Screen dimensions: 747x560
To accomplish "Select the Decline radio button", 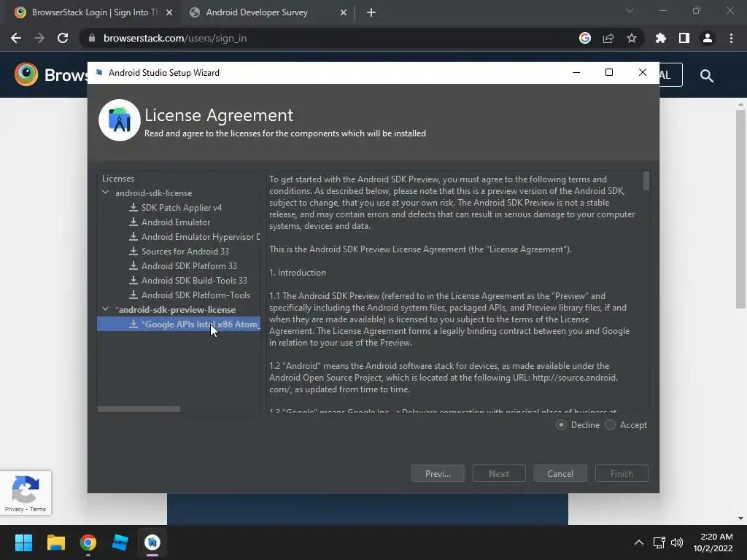I will click(x=561, y=425).
